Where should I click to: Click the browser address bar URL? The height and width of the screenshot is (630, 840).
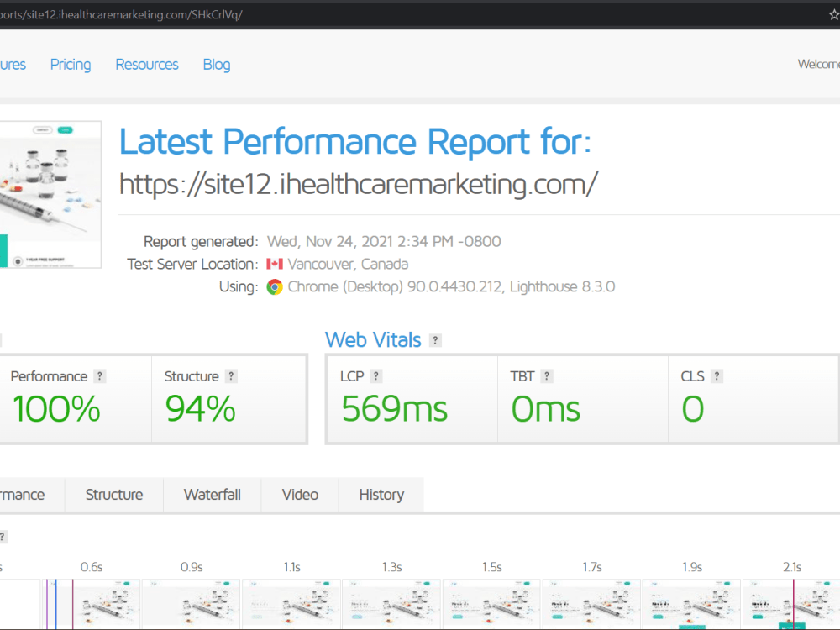(x=121, y=14)
